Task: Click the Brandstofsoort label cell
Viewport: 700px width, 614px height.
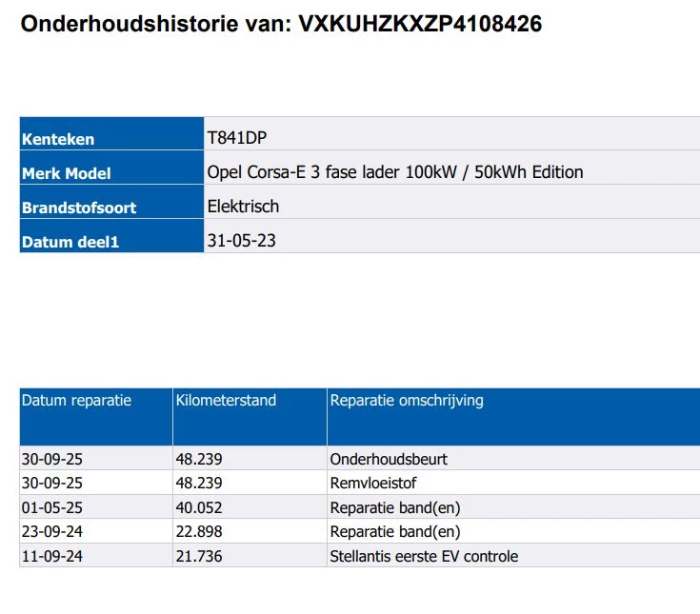Action: coord(111,202)
